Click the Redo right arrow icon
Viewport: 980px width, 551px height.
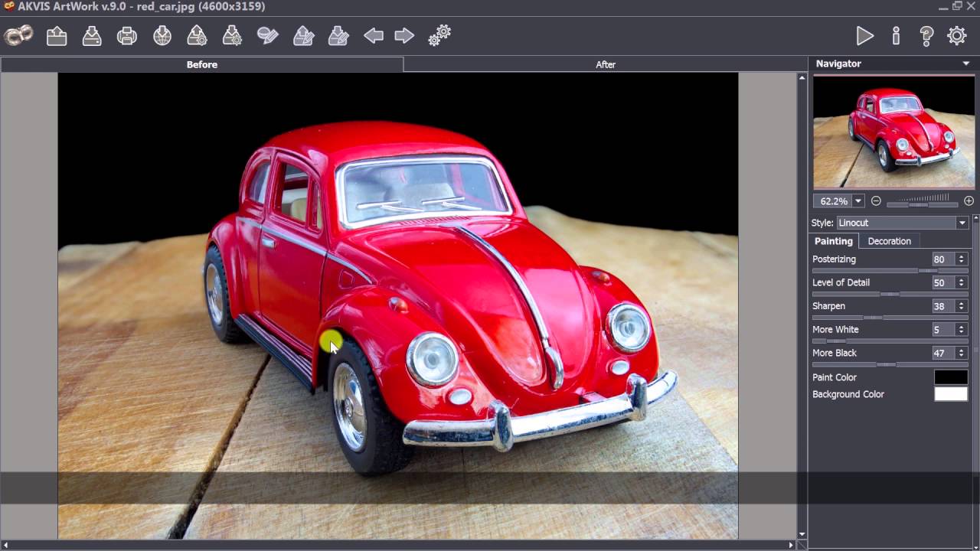[404, 36]
